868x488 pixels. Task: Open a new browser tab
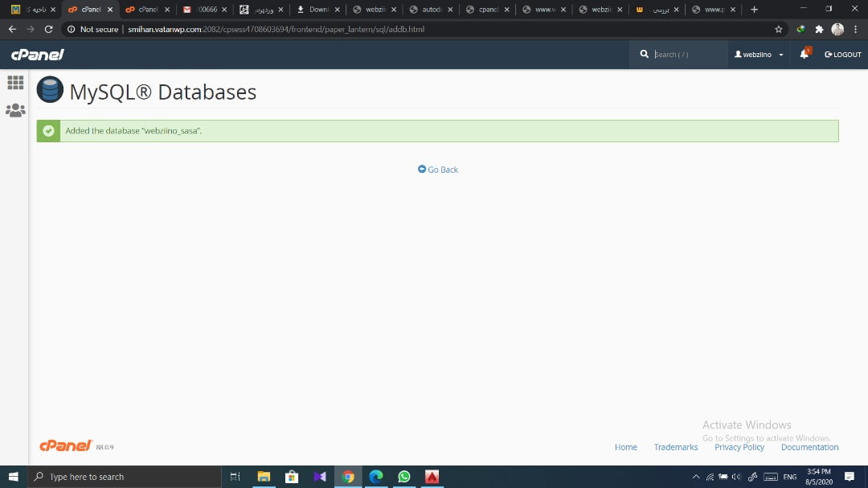coord(754,10)
